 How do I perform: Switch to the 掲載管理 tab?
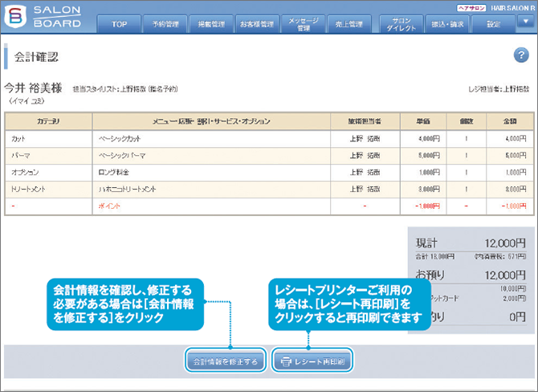[x=210, y=24]
